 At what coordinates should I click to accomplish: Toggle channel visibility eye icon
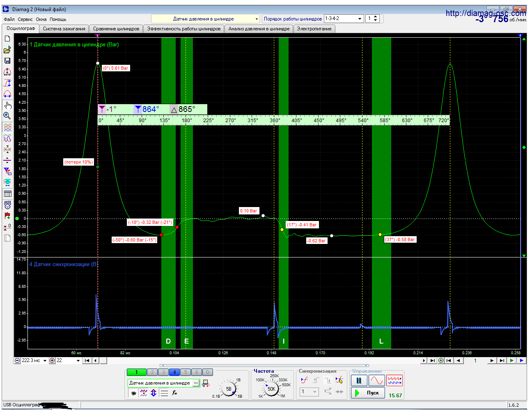[133, 393]
